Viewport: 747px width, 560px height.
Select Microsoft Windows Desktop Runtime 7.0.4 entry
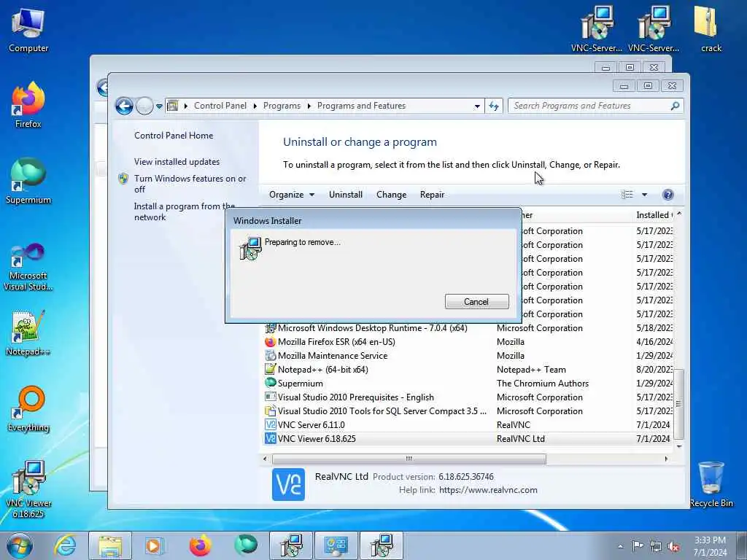(468, 328)
